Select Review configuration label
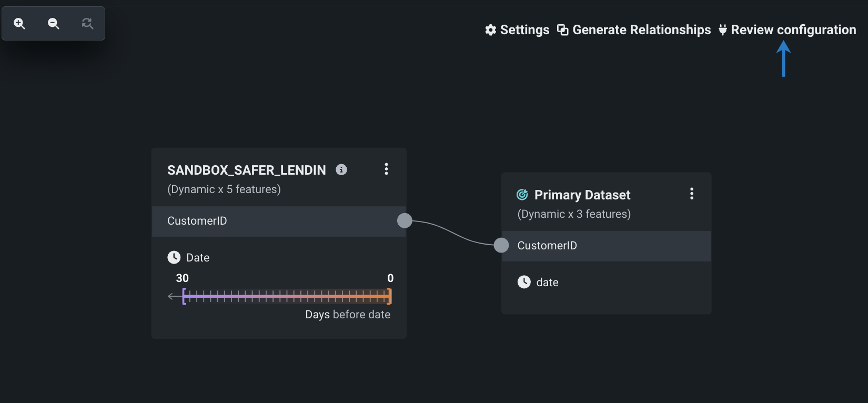The width and height of the screenshot is (868, 403). click(793, 30)
